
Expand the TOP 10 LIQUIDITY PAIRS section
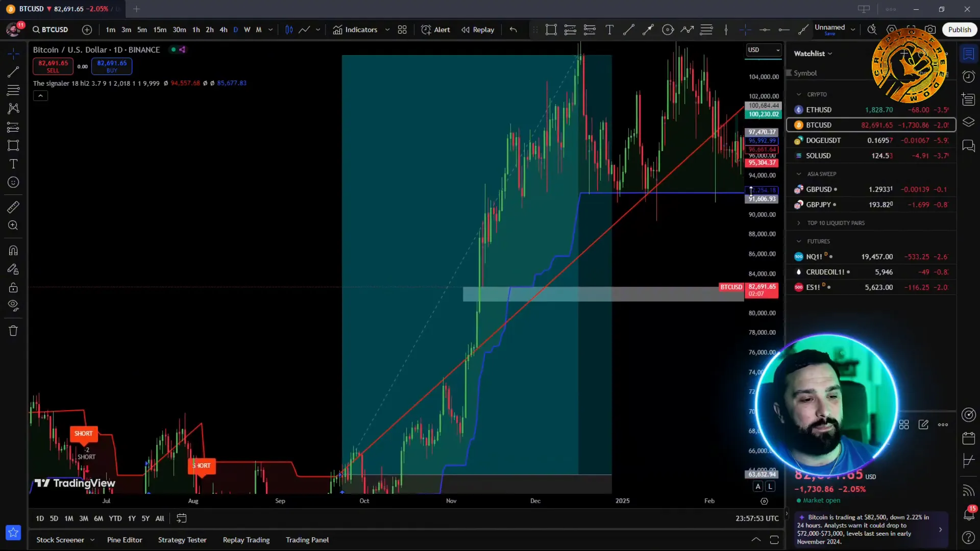tap(799, 223)
